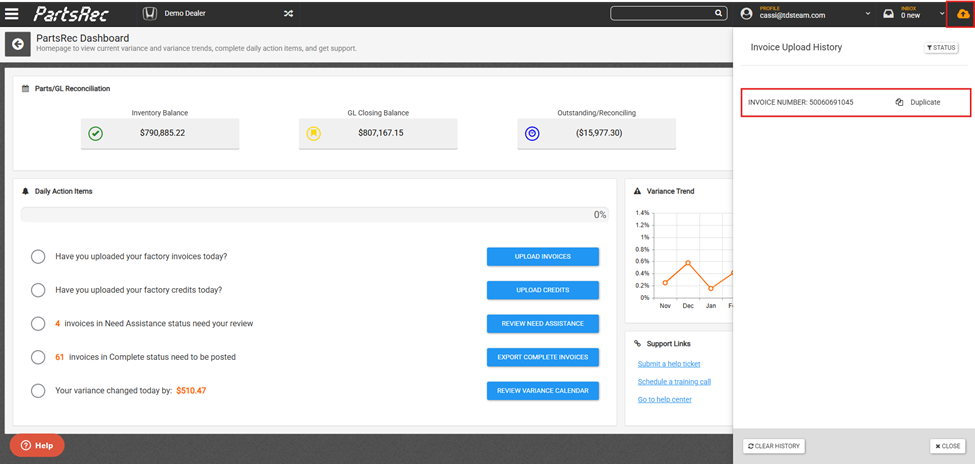
Task: Check the factory credits uploaded circle
Action: coord(38,290)
